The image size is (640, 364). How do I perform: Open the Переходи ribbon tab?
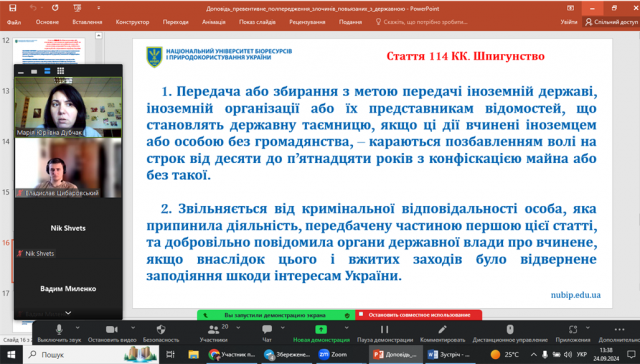point(176,22)
